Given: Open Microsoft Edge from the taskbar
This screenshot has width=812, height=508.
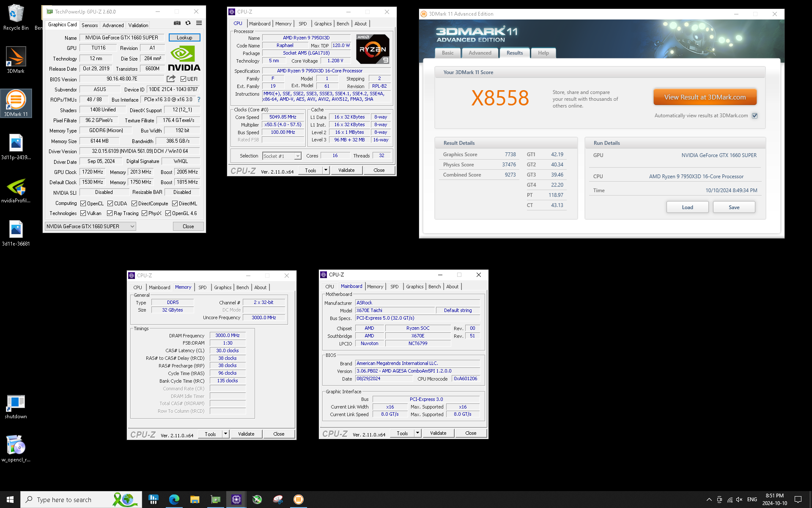Looking at the screenshot, I should [x=174, y=500].
